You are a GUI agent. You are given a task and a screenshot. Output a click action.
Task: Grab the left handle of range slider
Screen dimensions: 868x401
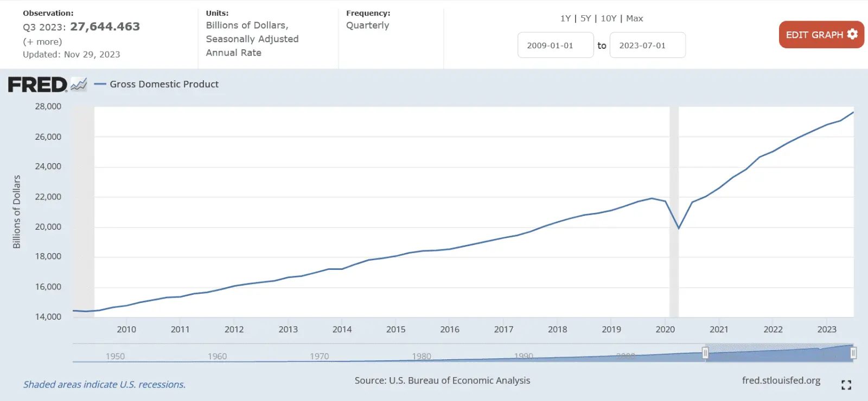click(x=705, y=353)
